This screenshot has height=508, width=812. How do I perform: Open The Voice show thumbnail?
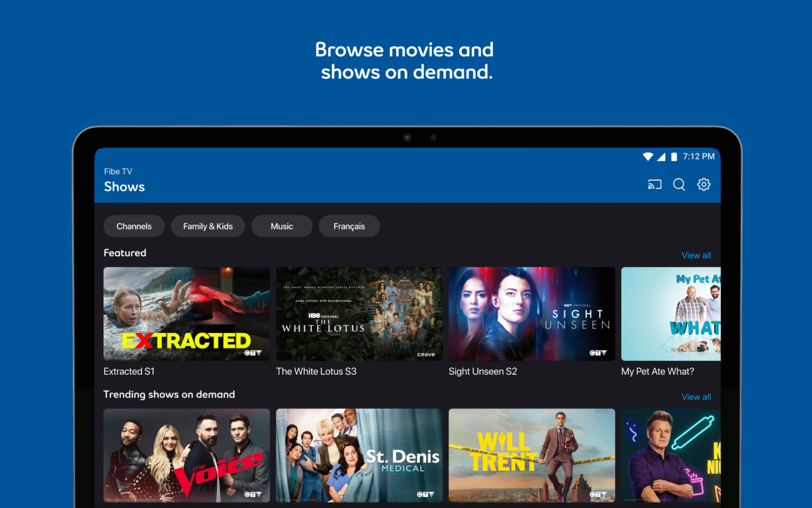pyautogui.click(x=187, y=455)
